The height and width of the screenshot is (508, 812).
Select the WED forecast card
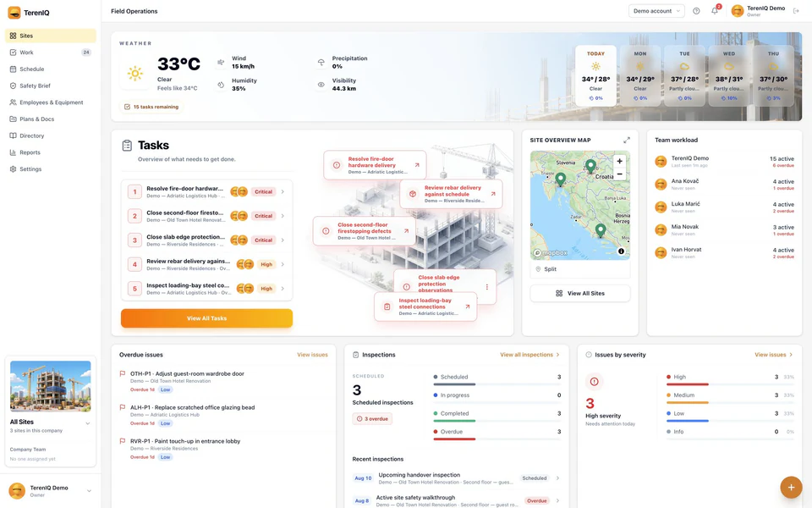coord(729,75)
